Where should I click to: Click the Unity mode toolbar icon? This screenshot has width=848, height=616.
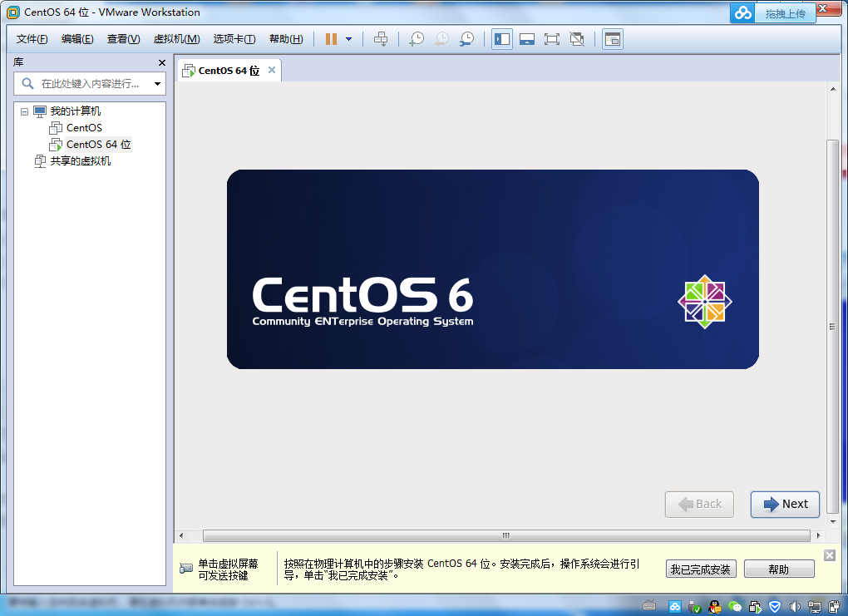pyautogui.click(x=577, y=39)
